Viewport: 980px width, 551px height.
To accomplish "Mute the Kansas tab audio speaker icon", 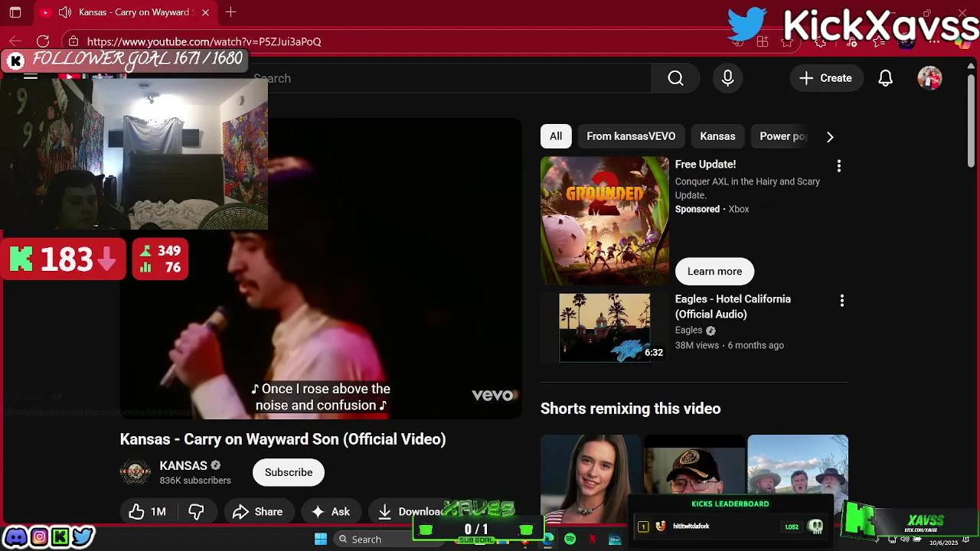I will [x=65, y=12].
